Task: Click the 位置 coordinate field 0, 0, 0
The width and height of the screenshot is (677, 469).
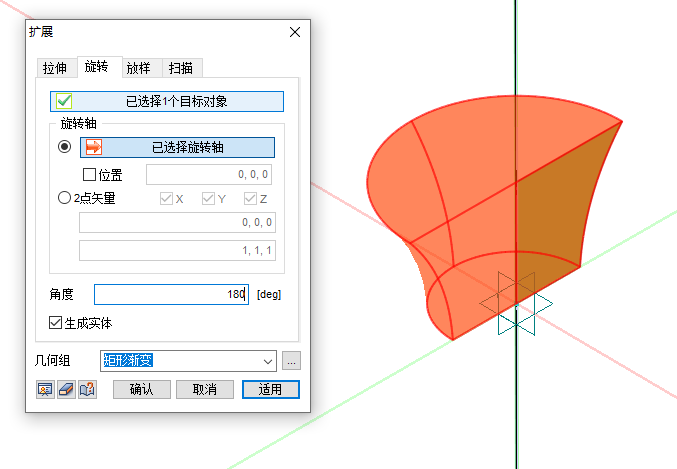Action: pos(209,174)
